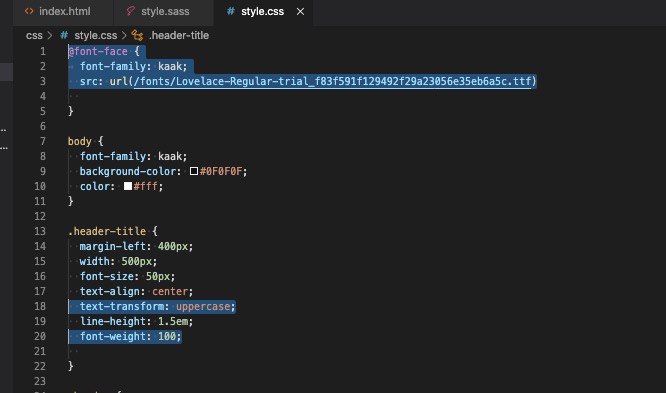Follow the Lovelace-Regular font URL link

click(x=333, y=81)
